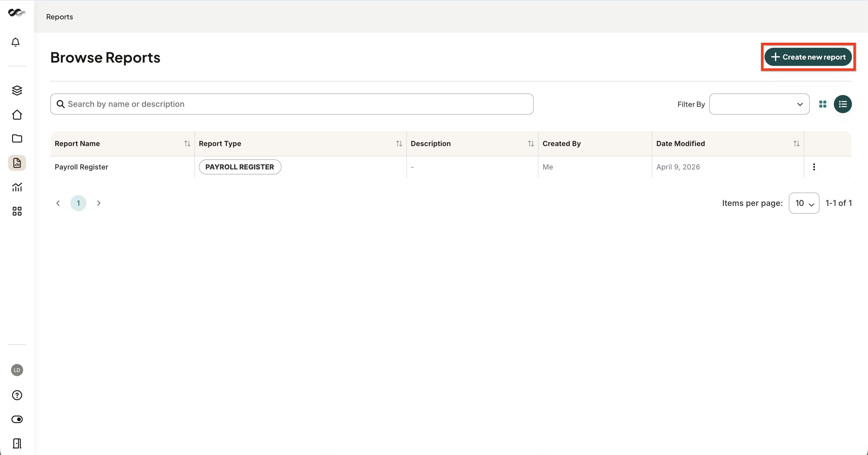
Task: Select the Reports document sidebar icon
Action: (x=17, y=163)
